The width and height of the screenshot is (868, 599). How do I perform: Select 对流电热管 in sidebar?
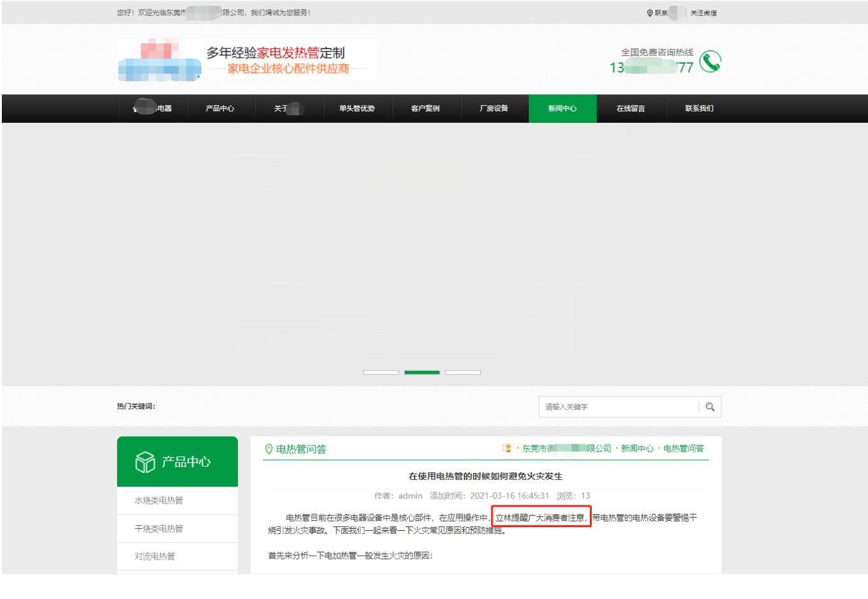tap(155, 556)
